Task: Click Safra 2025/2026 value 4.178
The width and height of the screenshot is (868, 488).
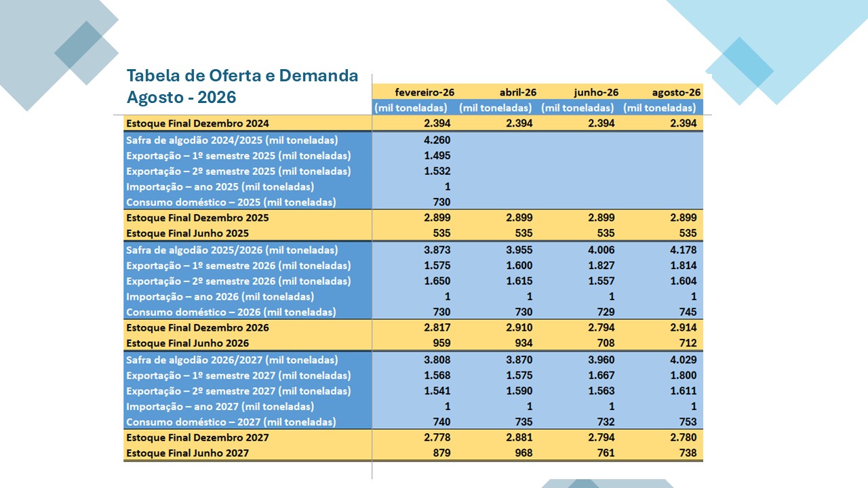Action: 684,250
